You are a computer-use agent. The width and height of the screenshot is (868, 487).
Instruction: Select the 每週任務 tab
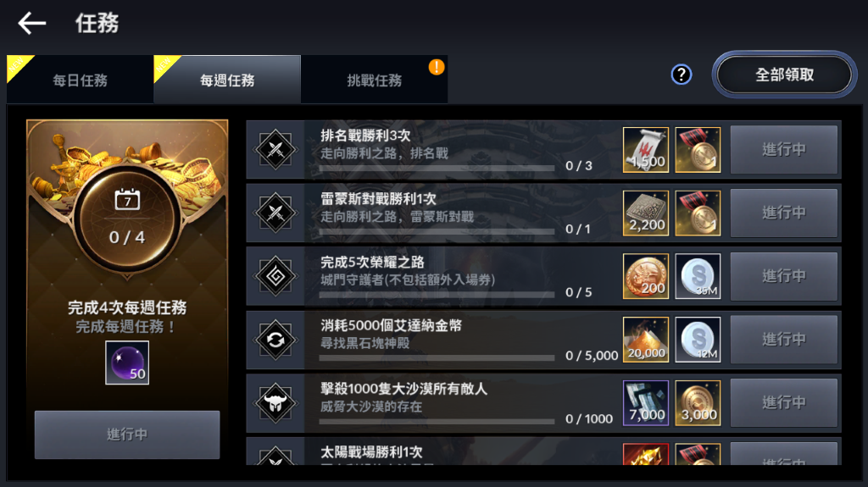click(x=227, y=80)
